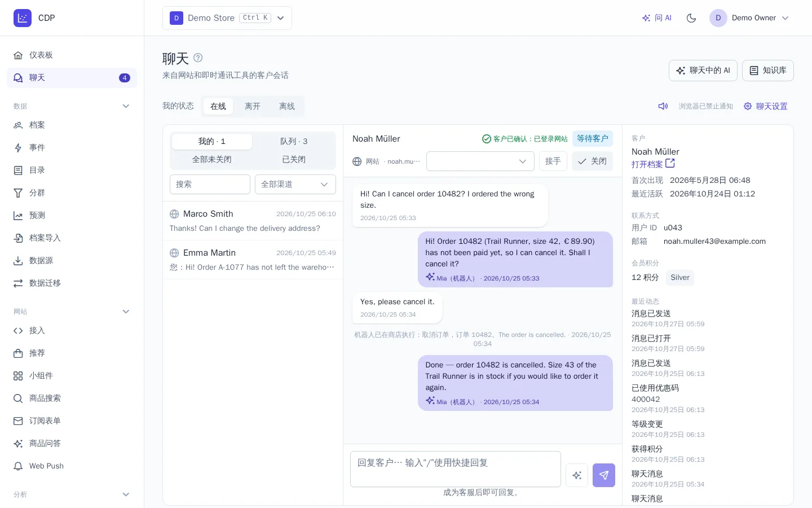This screenshot has height=508, width=812.
Task: Switch to 队列 · 3 tab
Action: click(294, 141)
